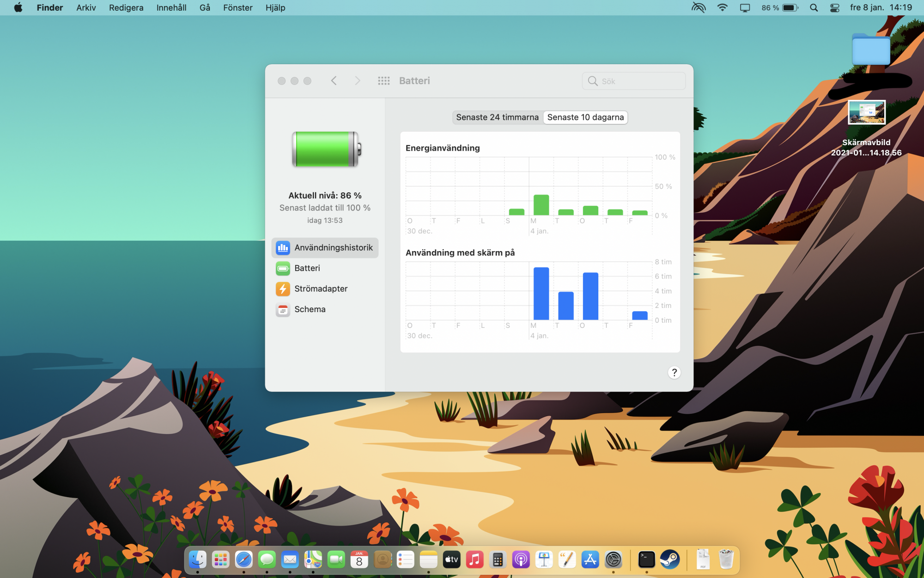The height and width of the screenshot is (578, 924).
Task: Switch to Senaste 24 timmarna view
Action: (497, 117)
